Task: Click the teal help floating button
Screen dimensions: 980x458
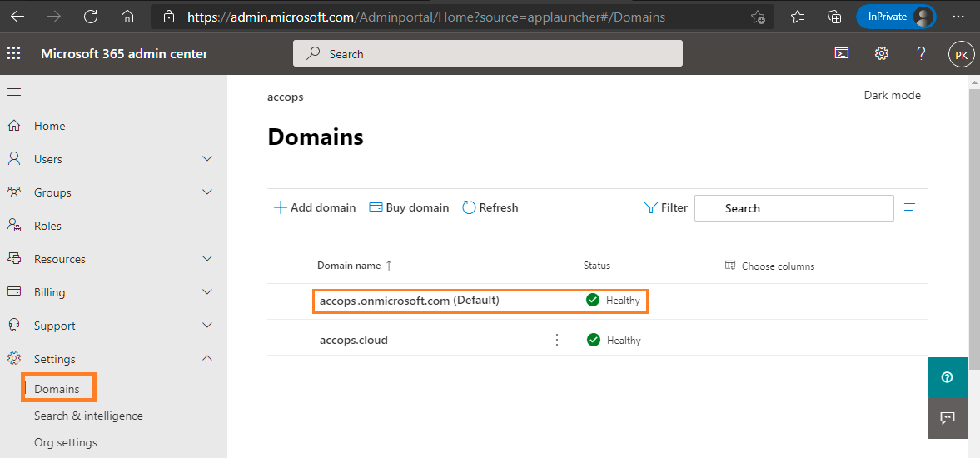Action: 947,377
